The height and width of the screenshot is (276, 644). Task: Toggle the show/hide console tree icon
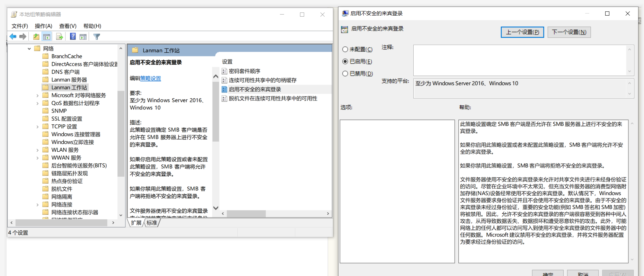(x=47, y=37)
